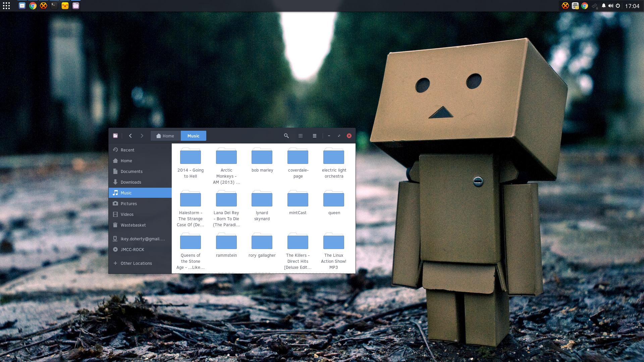Click the clock showing 17:04
This screenshot has width=644, height=362.
[x=632, y=6]
